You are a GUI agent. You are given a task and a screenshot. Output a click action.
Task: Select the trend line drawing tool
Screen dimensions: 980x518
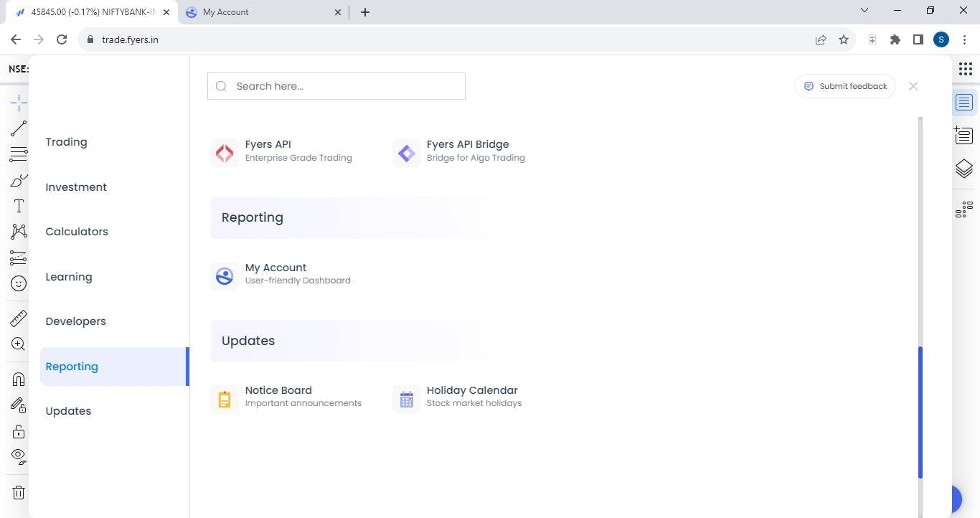(x=19, y=129)
